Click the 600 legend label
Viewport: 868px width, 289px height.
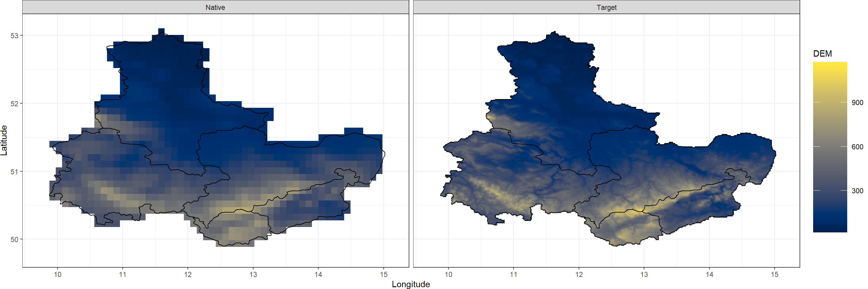pyautogui.click(x=857, y=147)
